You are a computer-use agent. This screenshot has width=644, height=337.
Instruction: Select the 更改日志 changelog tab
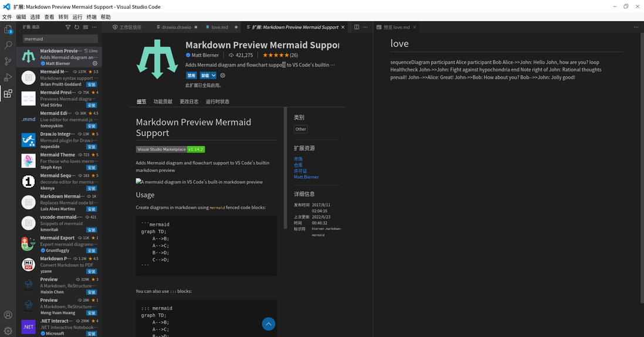pyautogui.click(x=189, y=101)
